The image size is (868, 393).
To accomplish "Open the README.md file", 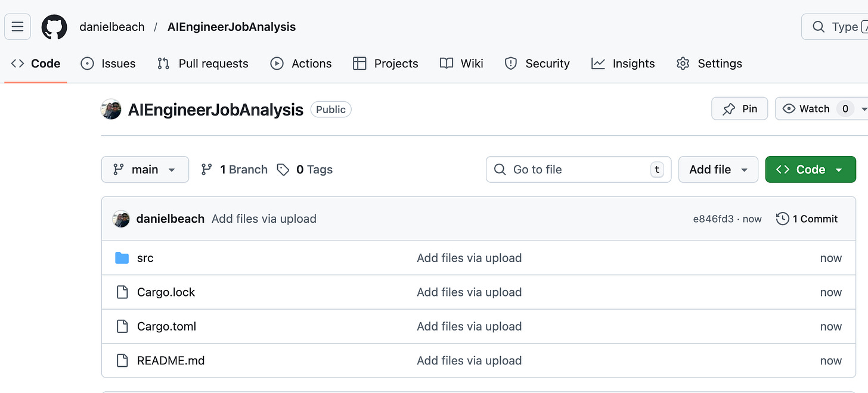I will (171, 361).
